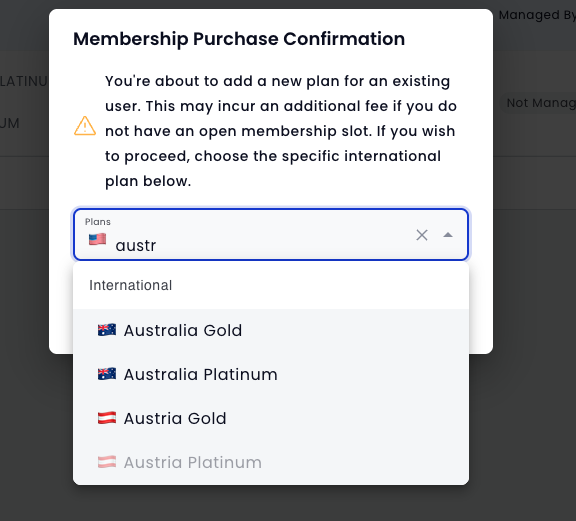Click the small Plans field label
Image resolution: width=576 pixels, height=521 pixels.
pyautogui.click(x=98, y=222)
